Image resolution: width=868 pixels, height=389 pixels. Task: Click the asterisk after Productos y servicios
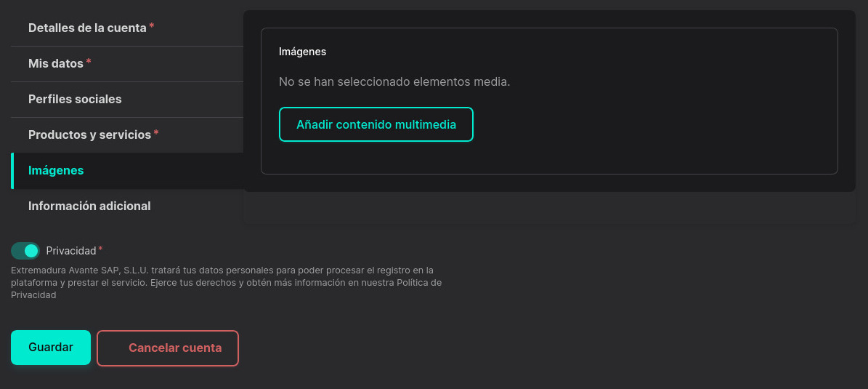(156, 133)
